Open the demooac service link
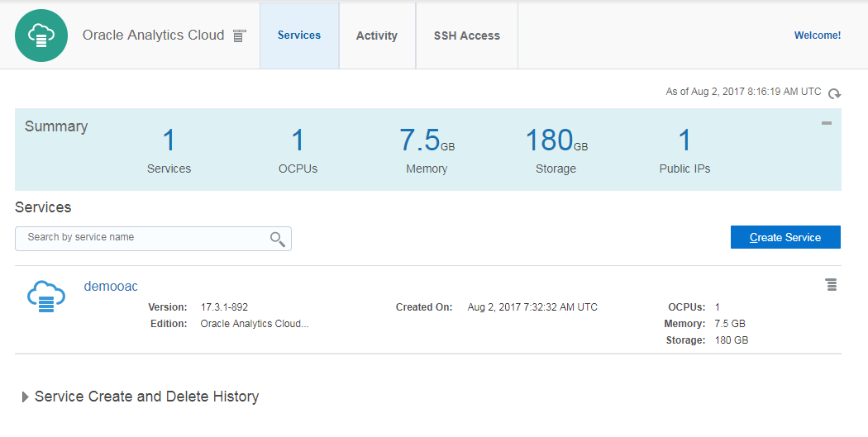This screenshot has width=868, height=437. pos(111,287)
